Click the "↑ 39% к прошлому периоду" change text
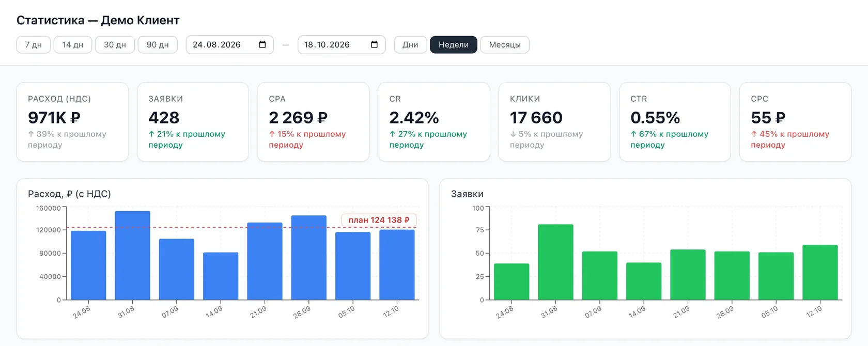 tap(67, 139)
